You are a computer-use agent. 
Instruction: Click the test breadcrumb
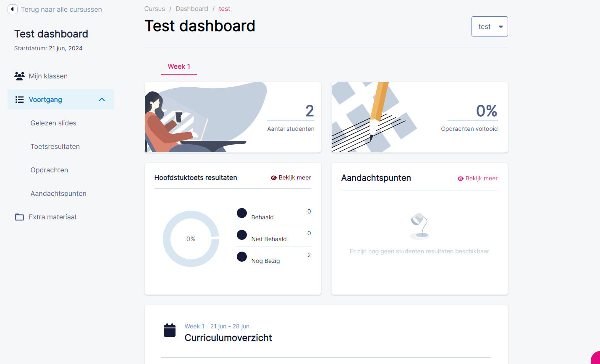225,9
